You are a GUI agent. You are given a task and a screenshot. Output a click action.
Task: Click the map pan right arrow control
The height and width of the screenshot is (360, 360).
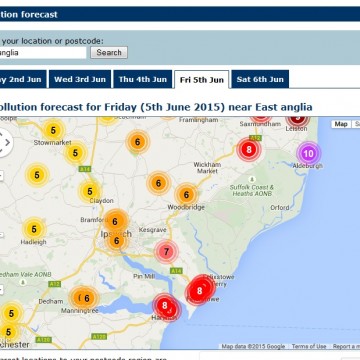point(7,143)
